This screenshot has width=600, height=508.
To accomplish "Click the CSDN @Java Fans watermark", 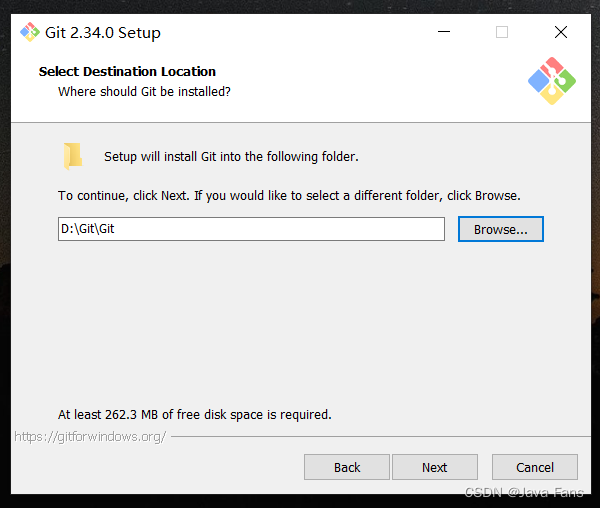I will click(524, 492).
